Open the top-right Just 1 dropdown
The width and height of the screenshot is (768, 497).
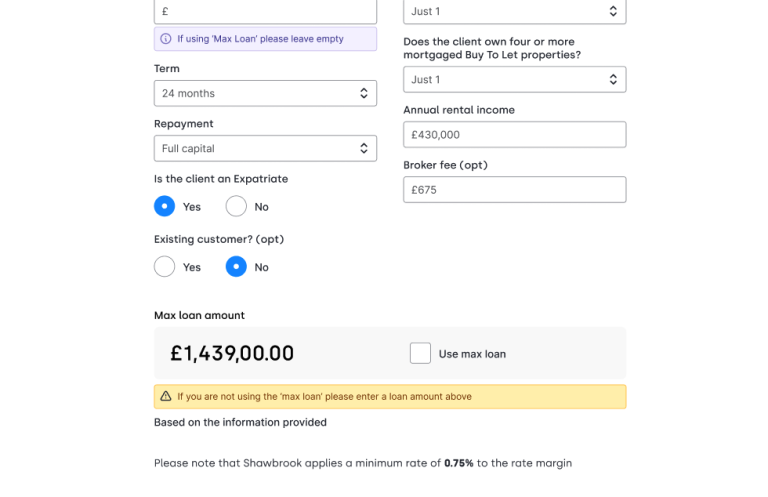coord(514,12)
